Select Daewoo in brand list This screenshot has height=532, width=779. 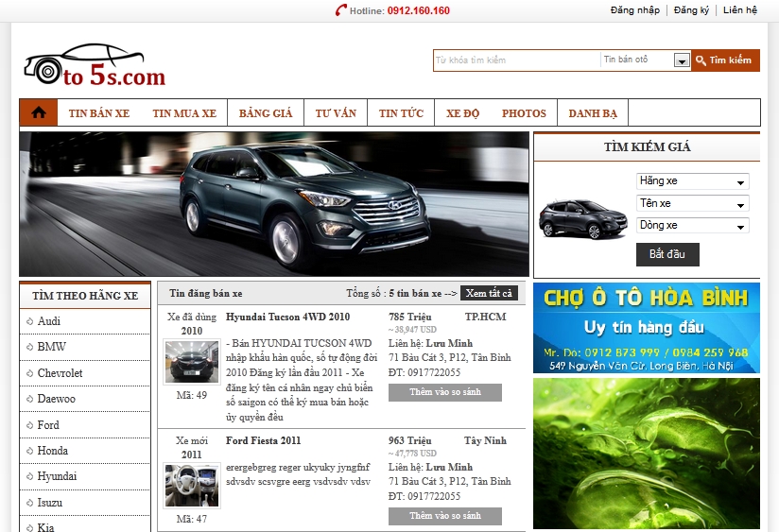56,399
